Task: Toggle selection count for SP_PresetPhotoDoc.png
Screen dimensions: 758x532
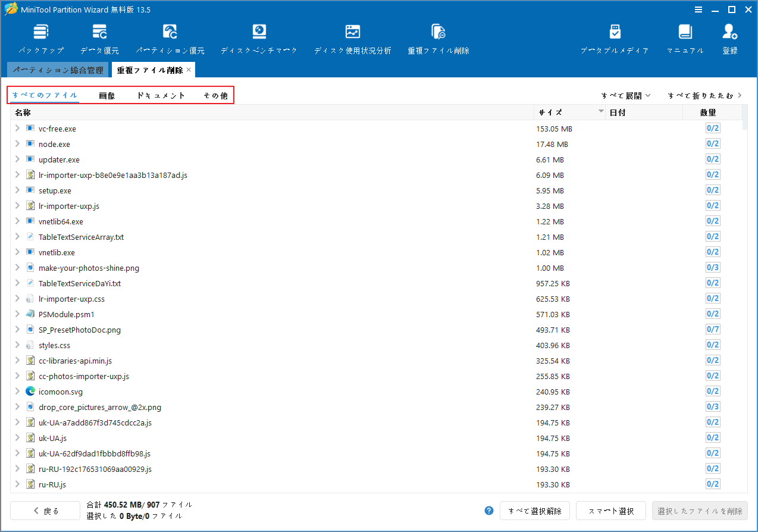Action: 712,329
